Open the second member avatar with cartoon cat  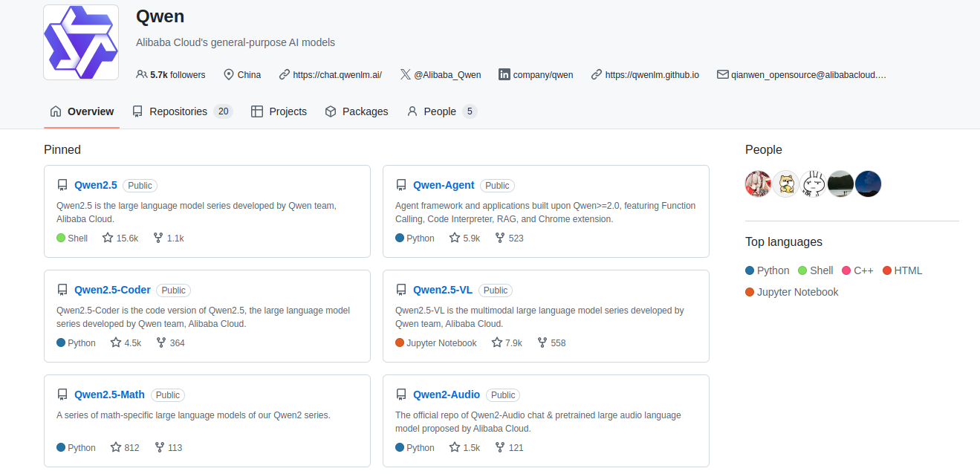[x=786, y=184]
